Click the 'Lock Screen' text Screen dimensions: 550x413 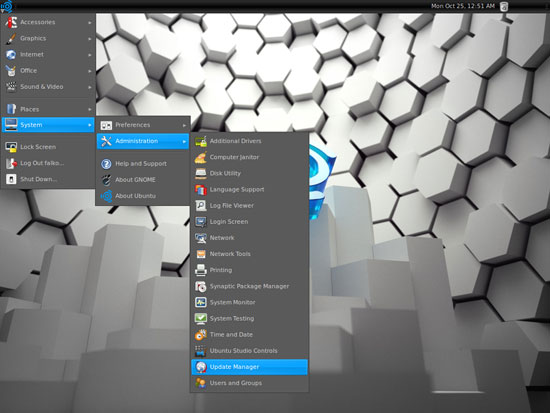tap(38, 147)
